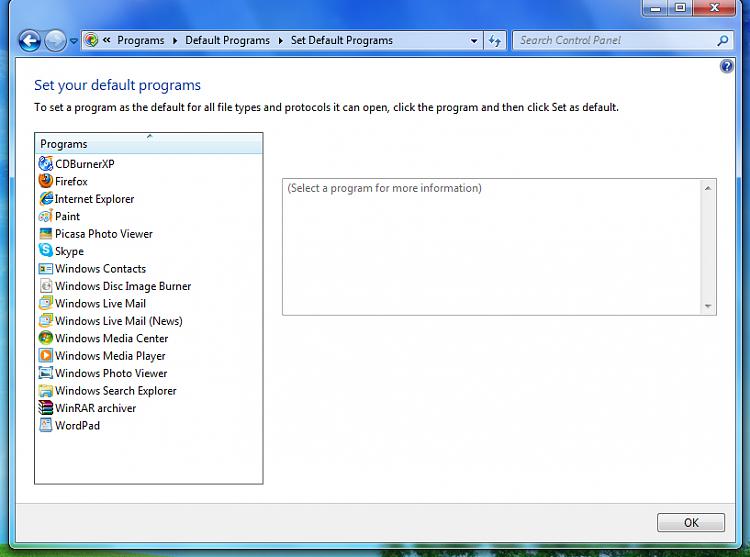Click the OK button

(691, 523)
